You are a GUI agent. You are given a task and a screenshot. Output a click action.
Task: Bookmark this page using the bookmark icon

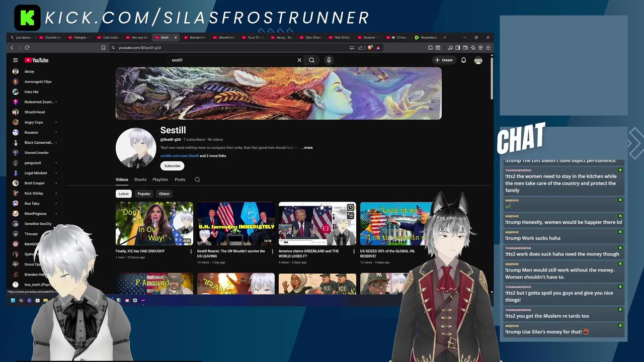tap(103, 48)
